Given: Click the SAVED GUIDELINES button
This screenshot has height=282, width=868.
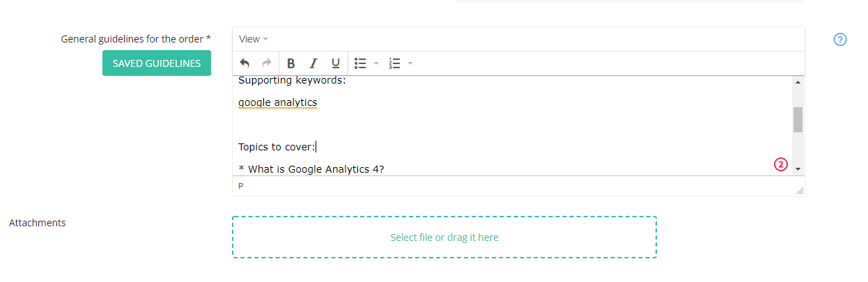Looking at the screenshot, I should (x=157, y=63).
